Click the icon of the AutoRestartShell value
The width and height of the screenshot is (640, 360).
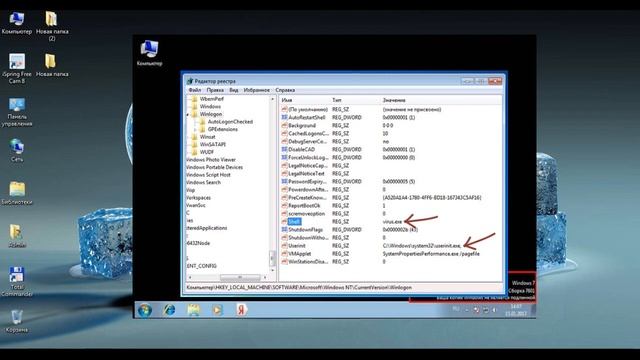tap(284, 117)
